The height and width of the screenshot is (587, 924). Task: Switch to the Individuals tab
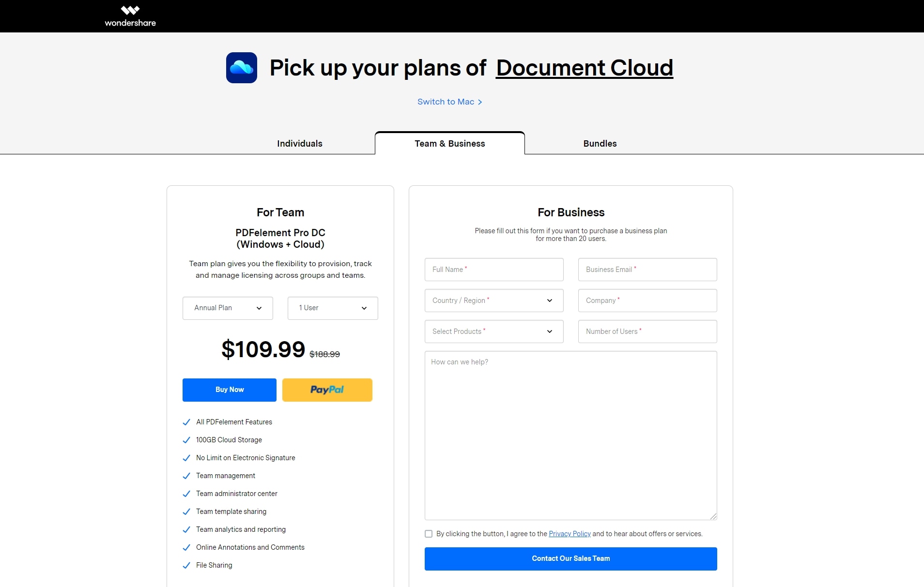300,144
